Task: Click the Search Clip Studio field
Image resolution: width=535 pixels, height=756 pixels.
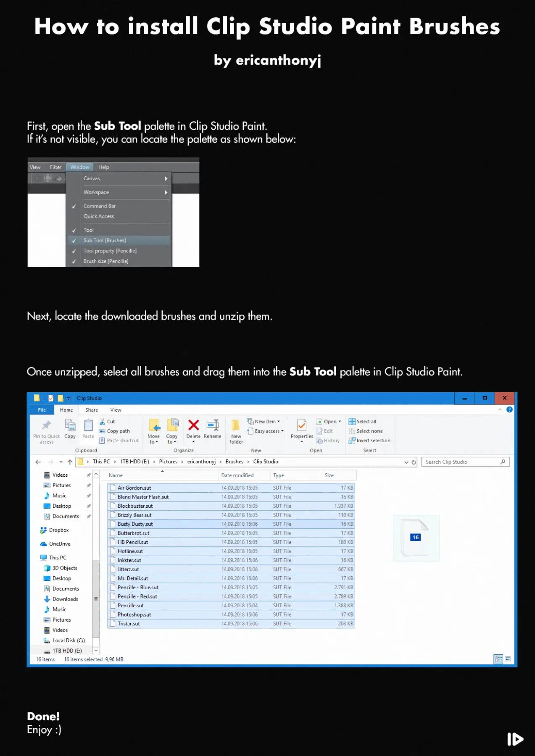Action: coord(465,462)
